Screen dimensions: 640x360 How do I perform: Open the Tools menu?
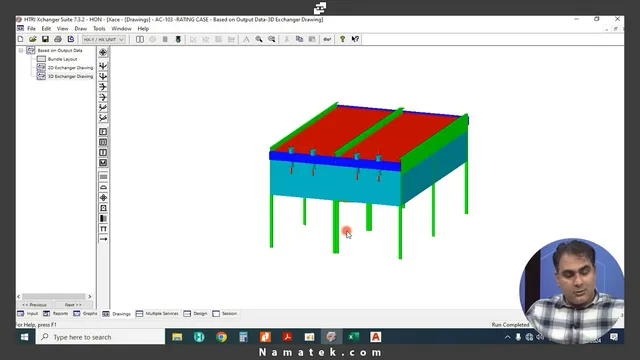(99, 29)
